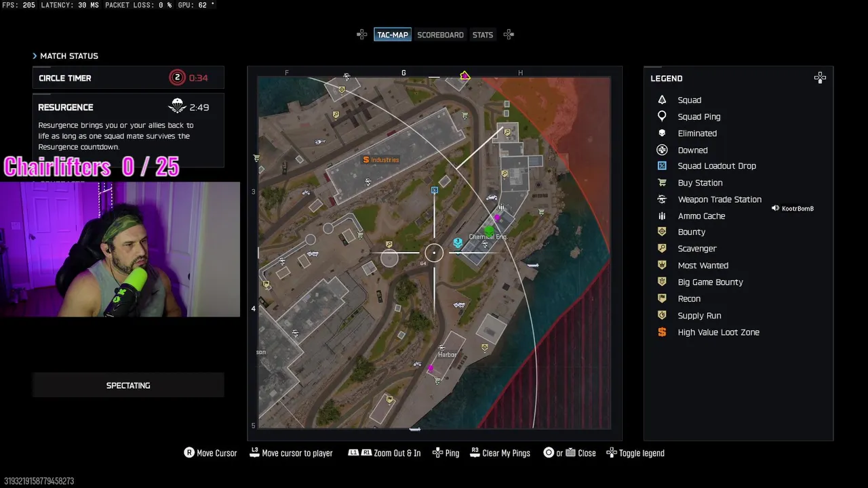The image size is (868, 488).
Task: Click the grid column G label
Action: [x=403, y=73]
